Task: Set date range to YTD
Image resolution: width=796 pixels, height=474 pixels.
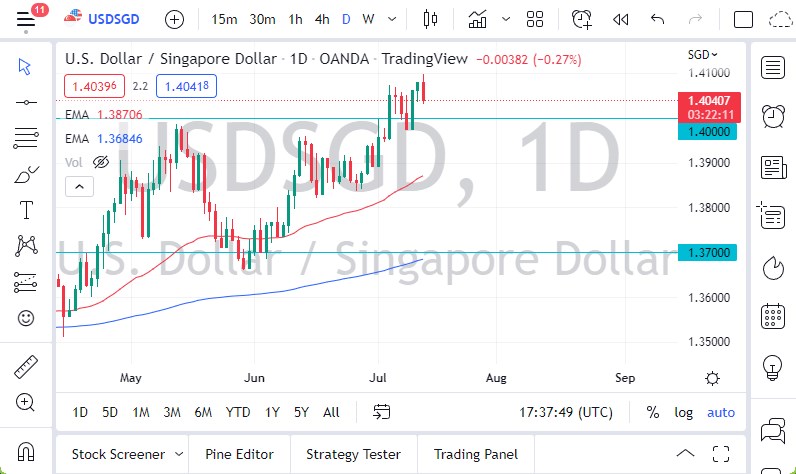Action: pos(238,412)
